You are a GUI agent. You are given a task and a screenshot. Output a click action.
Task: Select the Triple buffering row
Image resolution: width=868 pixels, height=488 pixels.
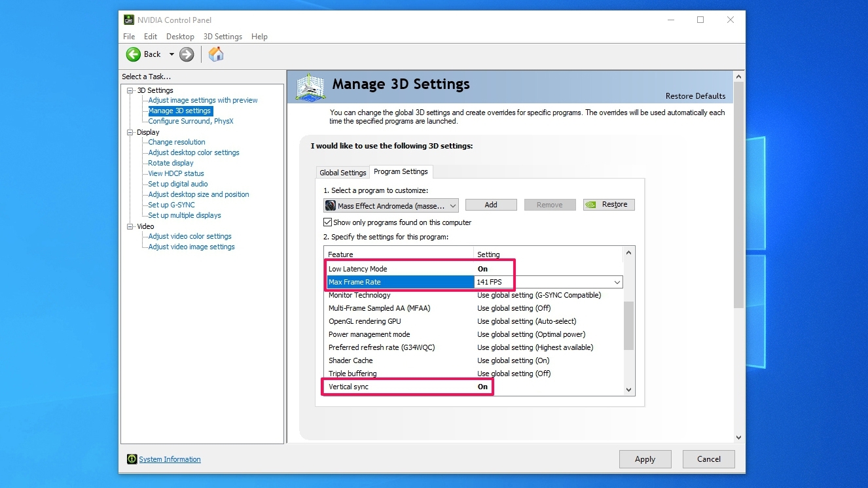click(474, 374)
